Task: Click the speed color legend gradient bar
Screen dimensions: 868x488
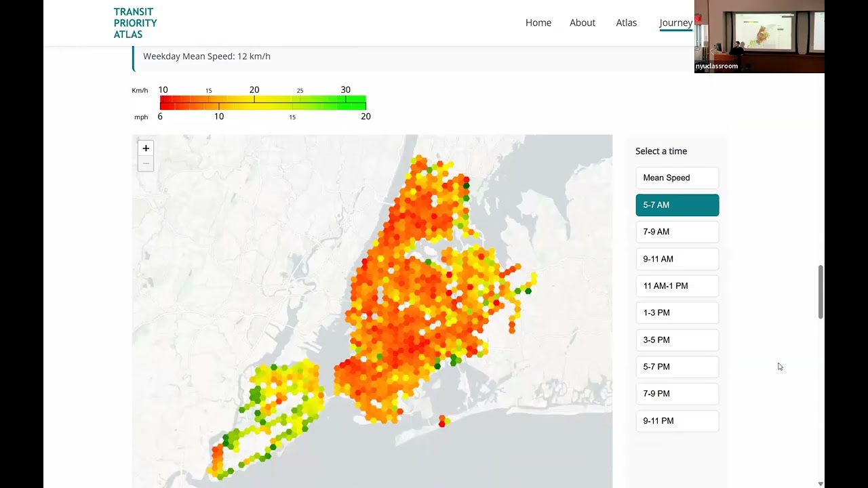Action: tap(263, 103)
